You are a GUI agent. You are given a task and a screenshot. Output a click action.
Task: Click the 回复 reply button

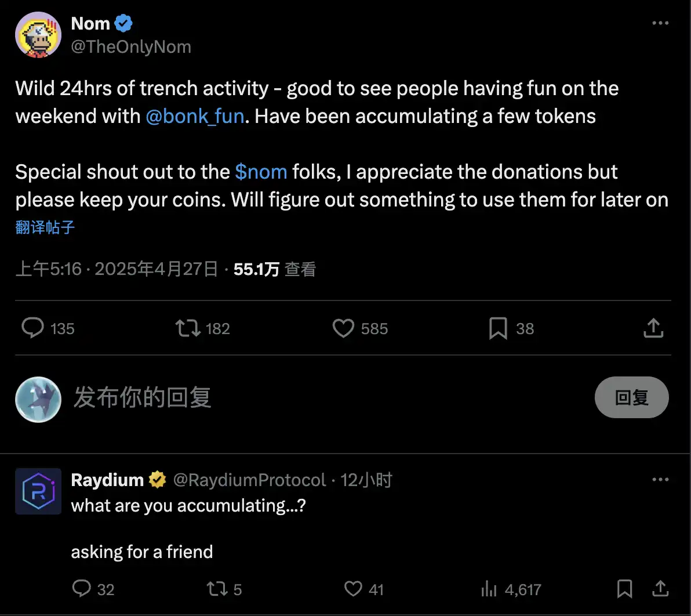631,397
